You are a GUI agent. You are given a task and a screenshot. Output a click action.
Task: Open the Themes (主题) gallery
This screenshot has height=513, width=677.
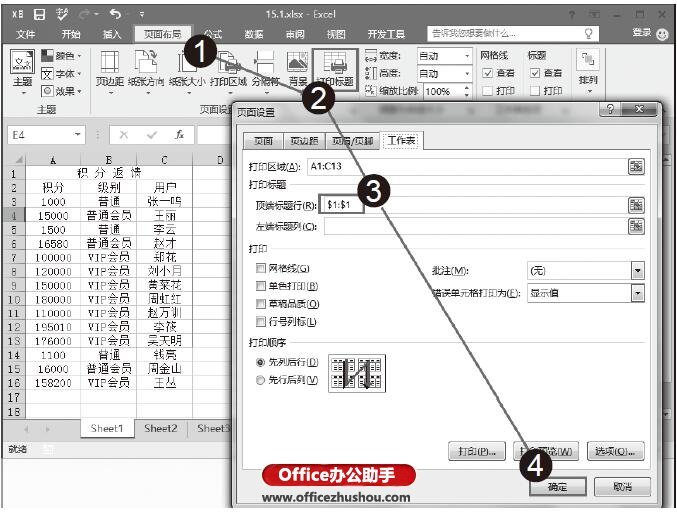click(22, 71)
